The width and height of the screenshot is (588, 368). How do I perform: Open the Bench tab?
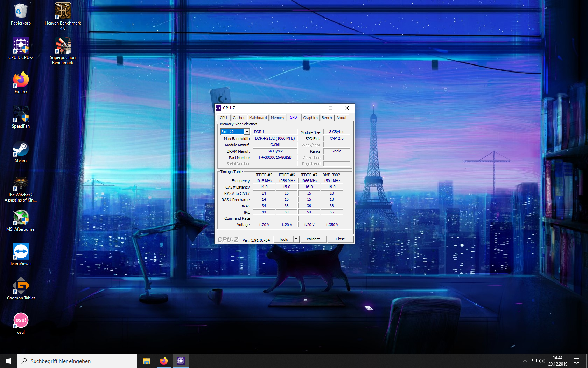coord(327,118)
